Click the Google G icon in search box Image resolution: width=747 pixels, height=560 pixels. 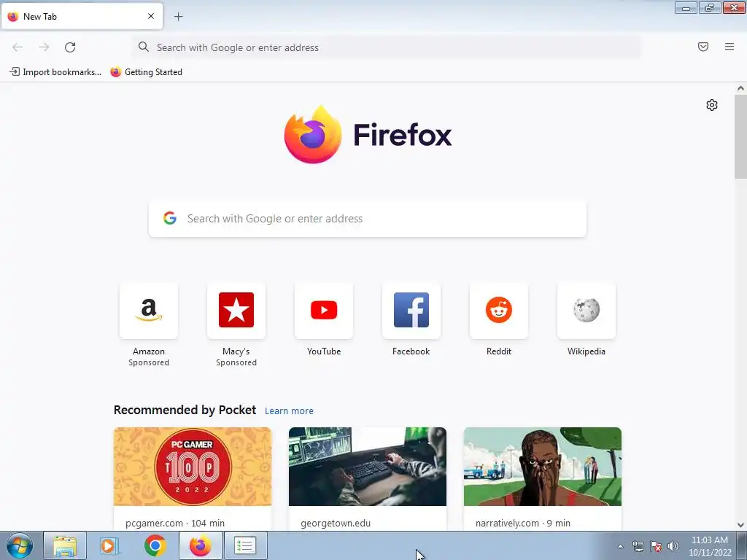170,218
